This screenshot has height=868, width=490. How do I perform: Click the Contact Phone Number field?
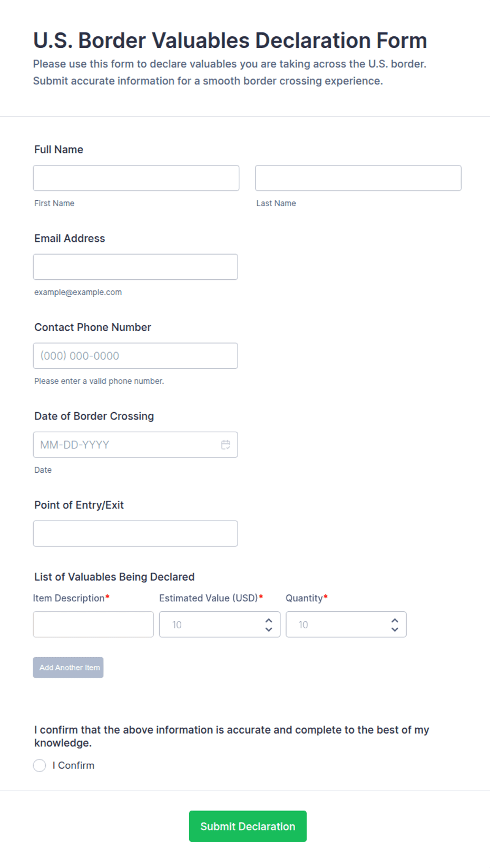click(x=135, y=356)
